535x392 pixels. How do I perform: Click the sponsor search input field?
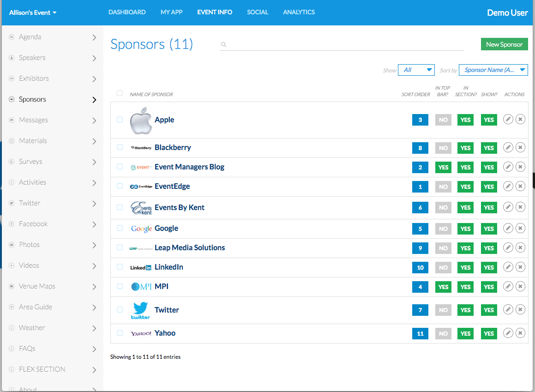point(342,44)
